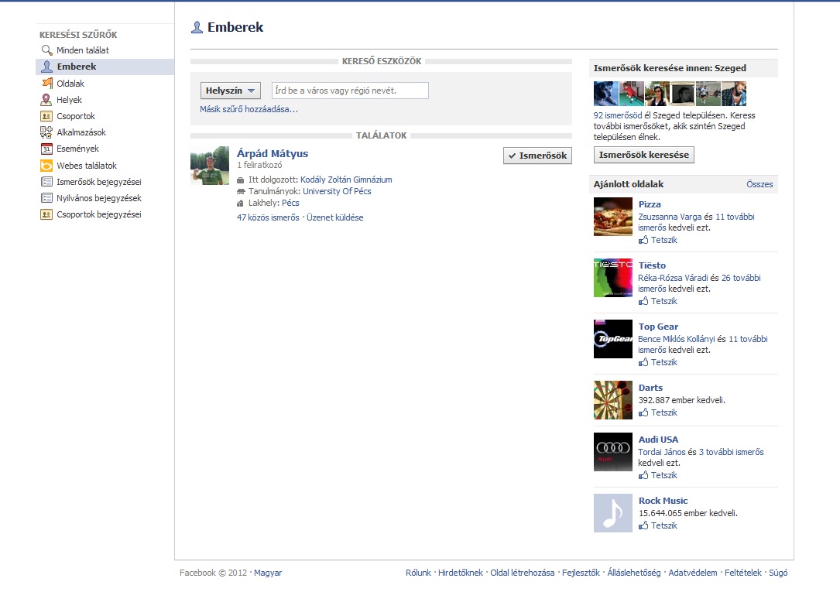Open Árpád Mátyus profile name link

coord(273,153)
